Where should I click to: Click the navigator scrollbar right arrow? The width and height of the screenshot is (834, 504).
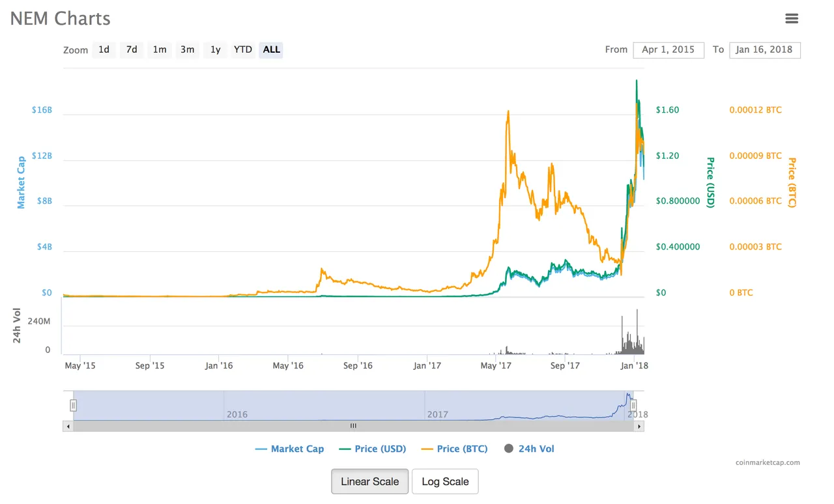tap(639, 426)
